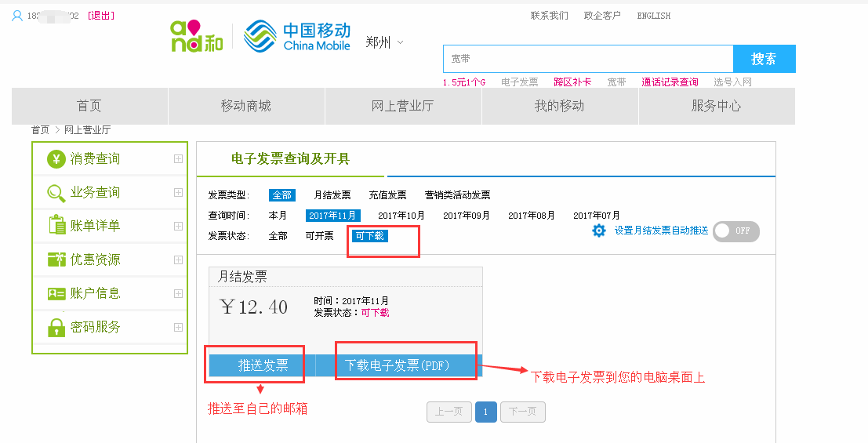Expand the 优惠资源 sidebar section

(178, 260)
